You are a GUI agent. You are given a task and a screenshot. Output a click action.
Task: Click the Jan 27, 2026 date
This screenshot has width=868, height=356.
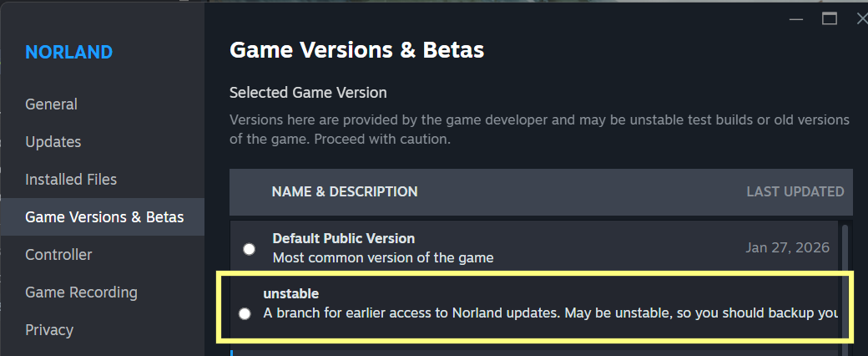click(x=787, y=248)
